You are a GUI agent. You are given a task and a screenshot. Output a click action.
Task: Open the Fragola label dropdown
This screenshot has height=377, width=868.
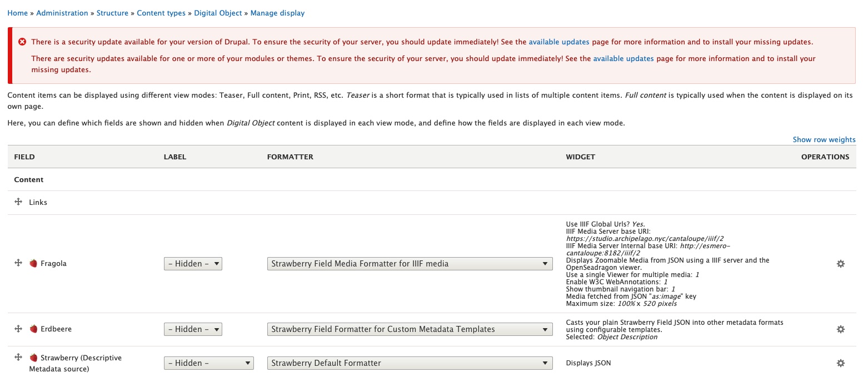(x=193, y=264)
